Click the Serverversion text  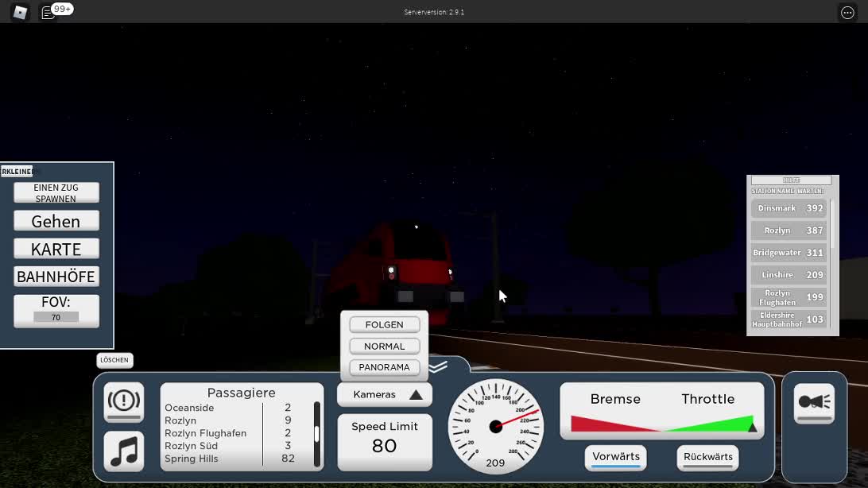pyautogui.click(x=434, y=12)
